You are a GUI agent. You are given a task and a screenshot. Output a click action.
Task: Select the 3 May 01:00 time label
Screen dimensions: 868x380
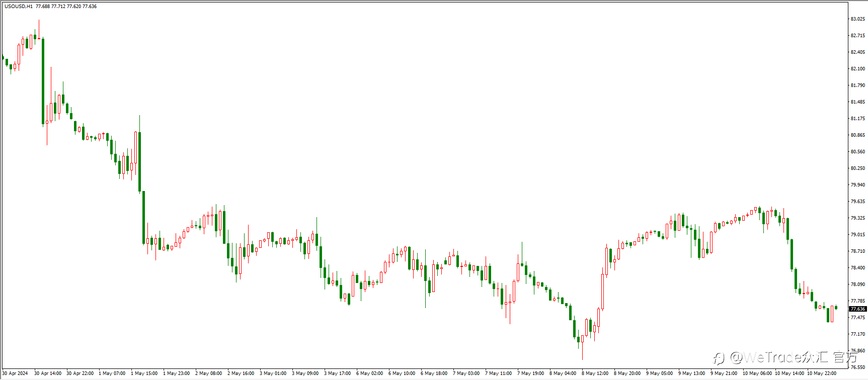tap(273, 373)
